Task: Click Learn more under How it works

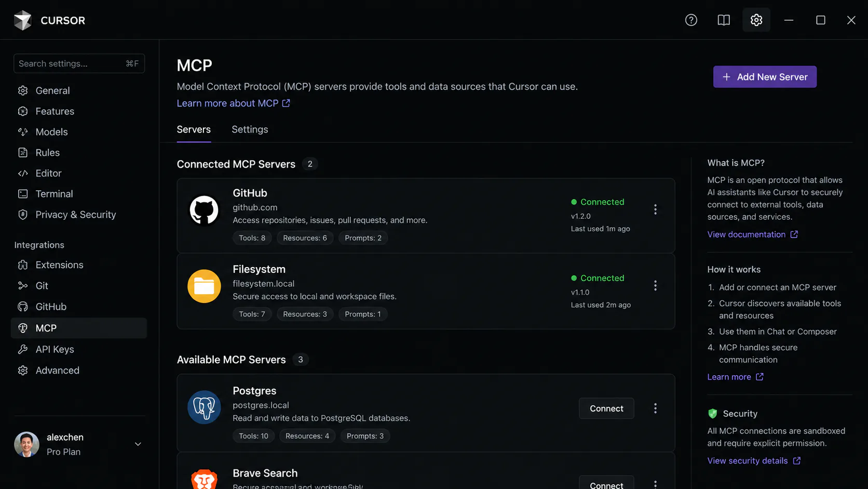Action: (x=735, y=377)
